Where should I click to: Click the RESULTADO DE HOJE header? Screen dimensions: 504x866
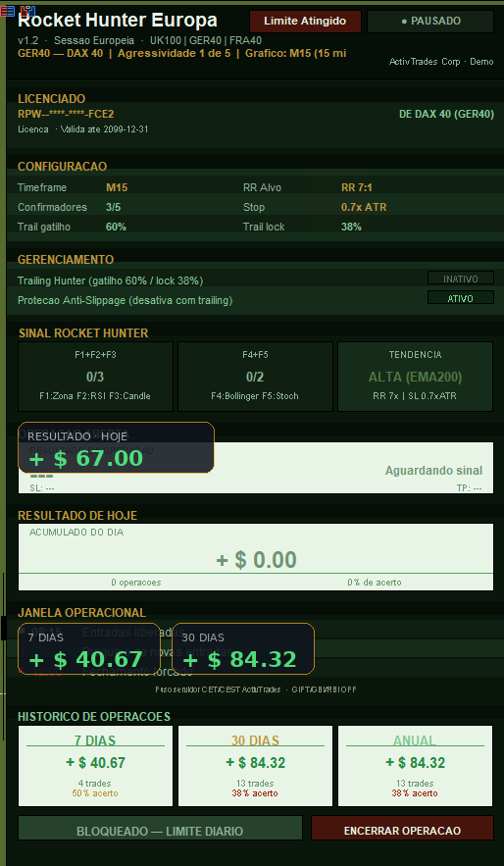pyautogui.click(x=77, y=515)
